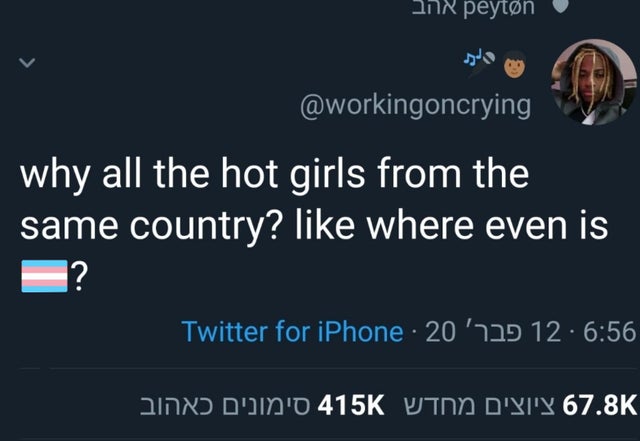Click the 6:56 timestamp
The width and height of the screenshot is (640, 441).
609,331
